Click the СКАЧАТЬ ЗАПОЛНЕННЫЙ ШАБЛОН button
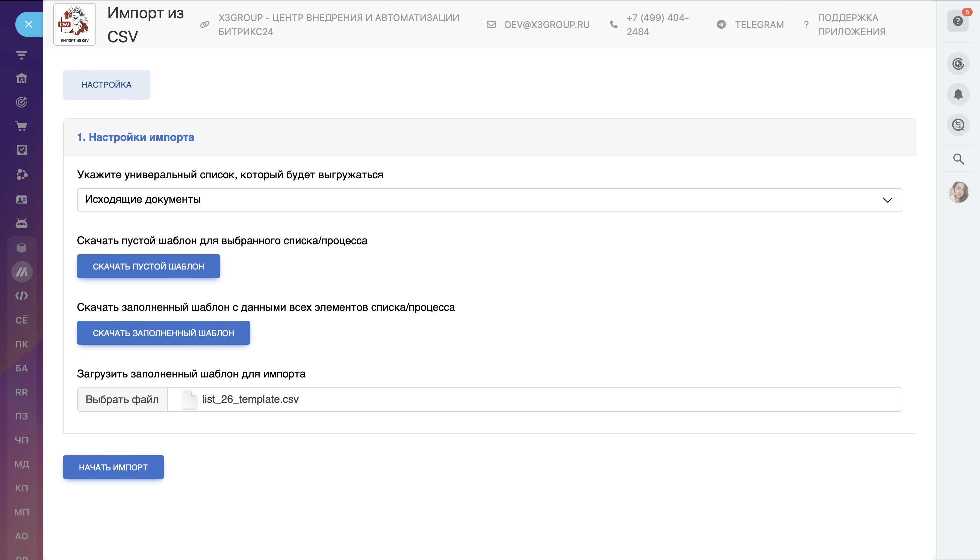The height and width of the screenshot is (560, 980). (x=164, y=333)
